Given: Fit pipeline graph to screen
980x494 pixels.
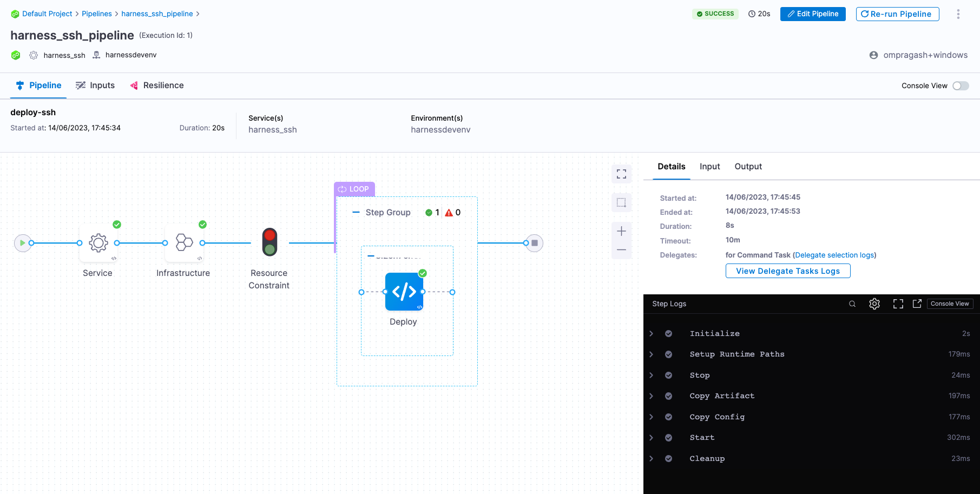Looking at the screenshot, I should [x=621, y=174].
